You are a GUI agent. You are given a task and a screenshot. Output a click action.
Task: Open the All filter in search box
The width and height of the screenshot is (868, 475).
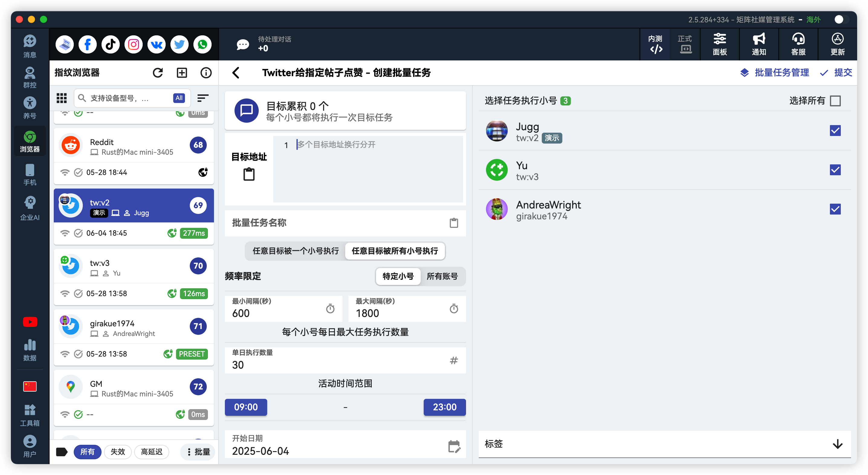[x=179, y=98]
